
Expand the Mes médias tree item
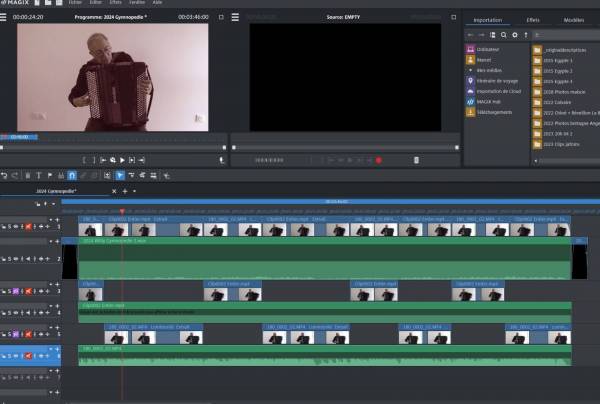pos(470,70)
